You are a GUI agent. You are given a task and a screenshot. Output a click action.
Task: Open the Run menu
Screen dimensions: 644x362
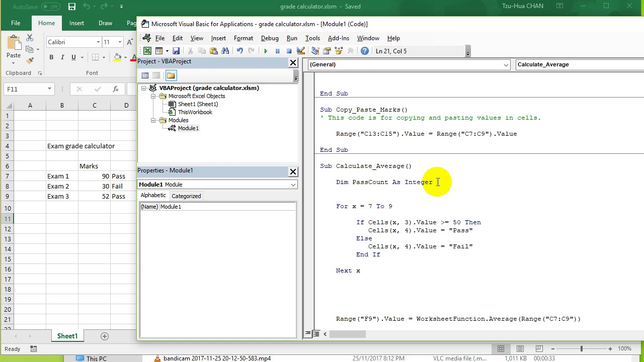(x=292, y=38)
